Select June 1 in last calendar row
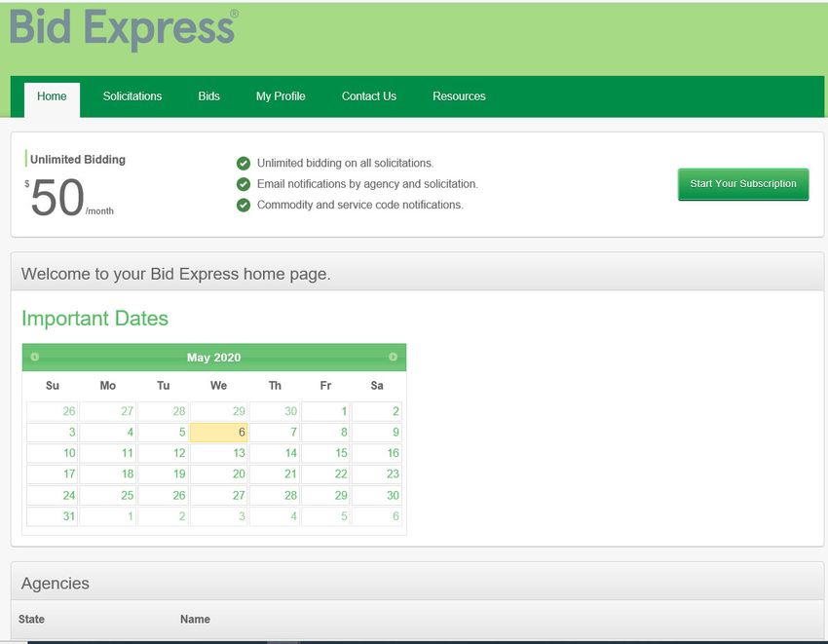The image size is (828, 644). pyautogui.click(x=108, y=516)
